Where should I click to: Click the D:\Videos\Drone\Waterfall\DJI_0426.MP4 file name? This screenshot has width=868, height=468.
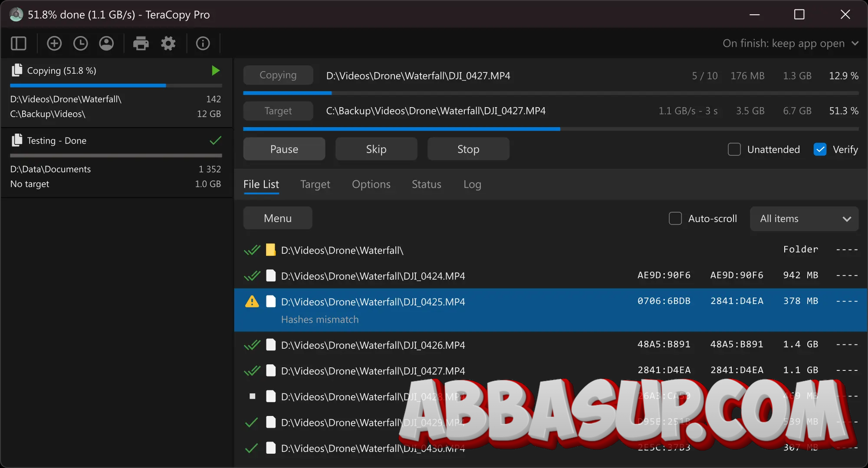tap(373, 345)
